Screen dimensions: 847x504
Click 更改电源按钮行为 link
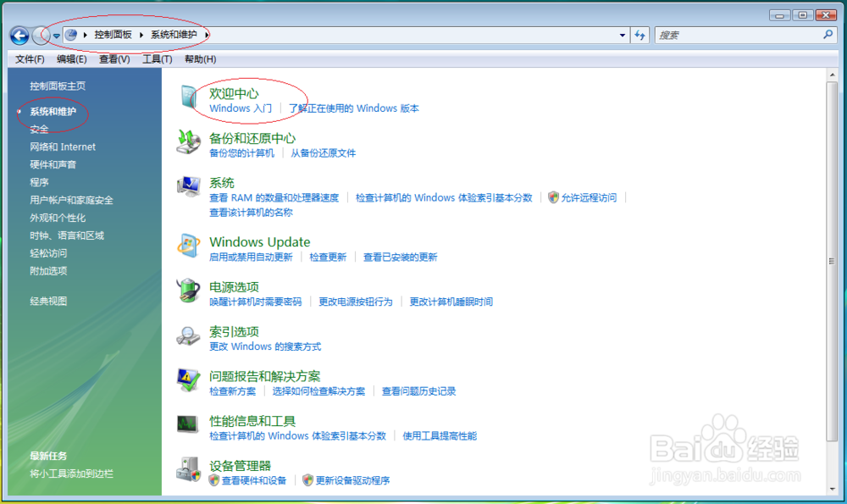click(x=356, y=302)
